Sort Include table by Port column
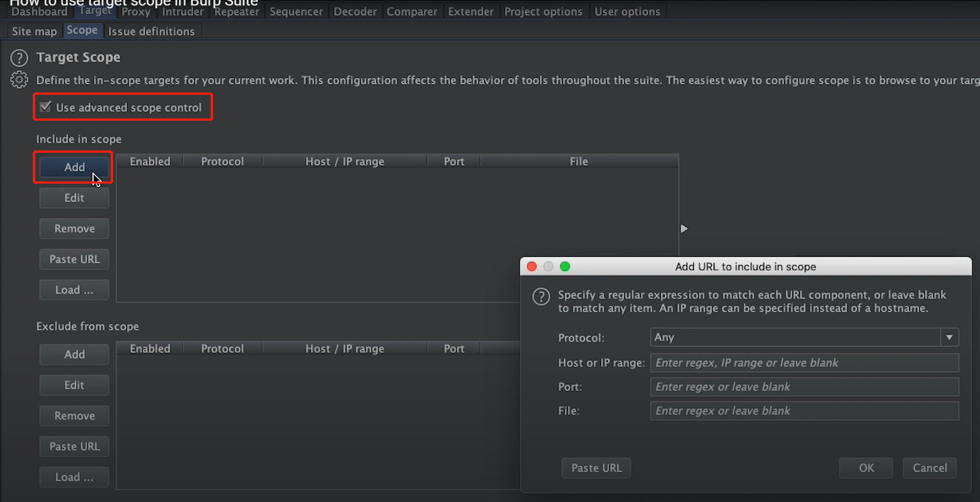This screenshot has width=980, height=502. [x=454, y=161]
